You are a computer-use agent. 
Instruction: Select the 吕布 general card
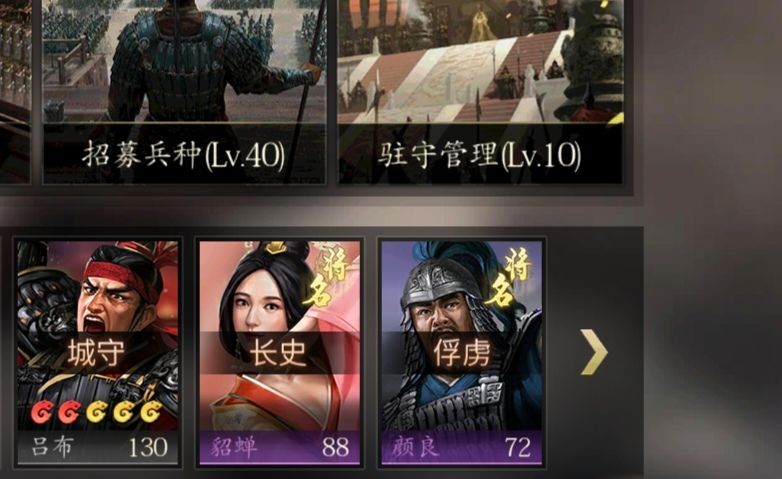coord(98,352)
